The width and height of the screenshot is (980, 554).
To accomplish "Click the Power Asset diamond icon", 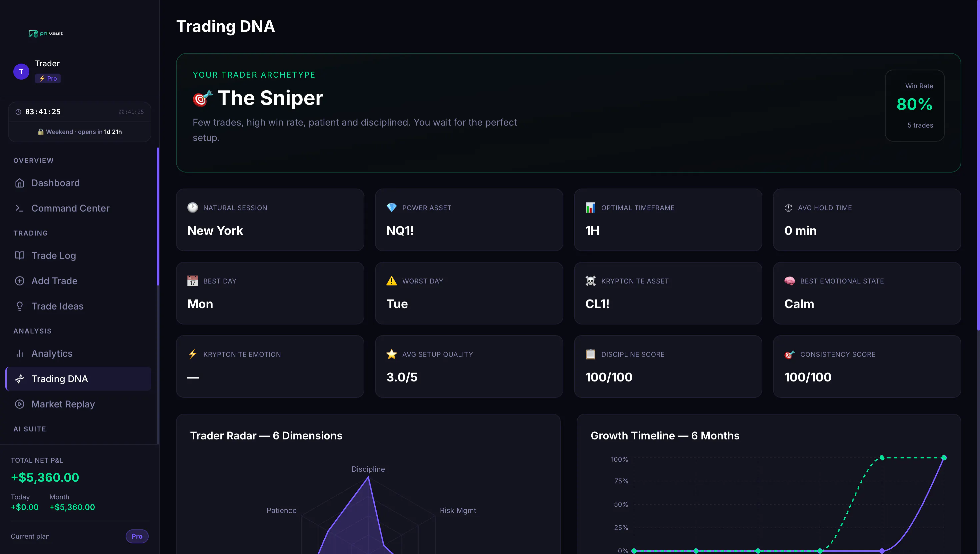I will click(x=391, y=207).
